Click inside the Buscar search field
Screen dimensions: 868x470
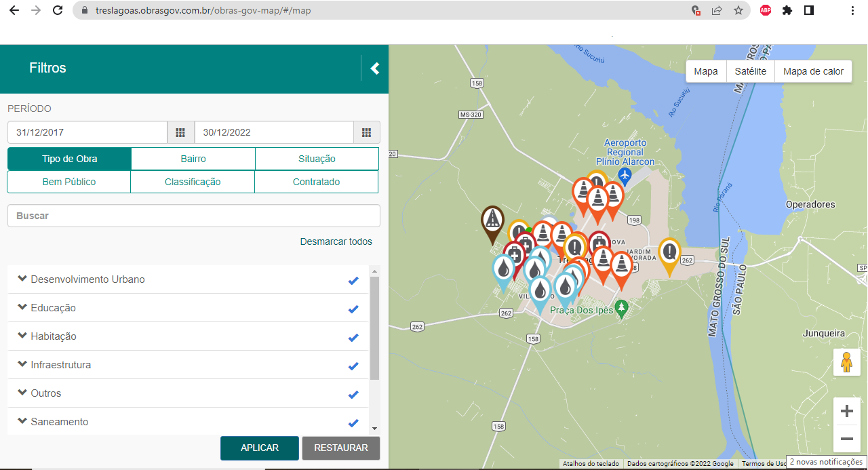(x=193, y=215)
